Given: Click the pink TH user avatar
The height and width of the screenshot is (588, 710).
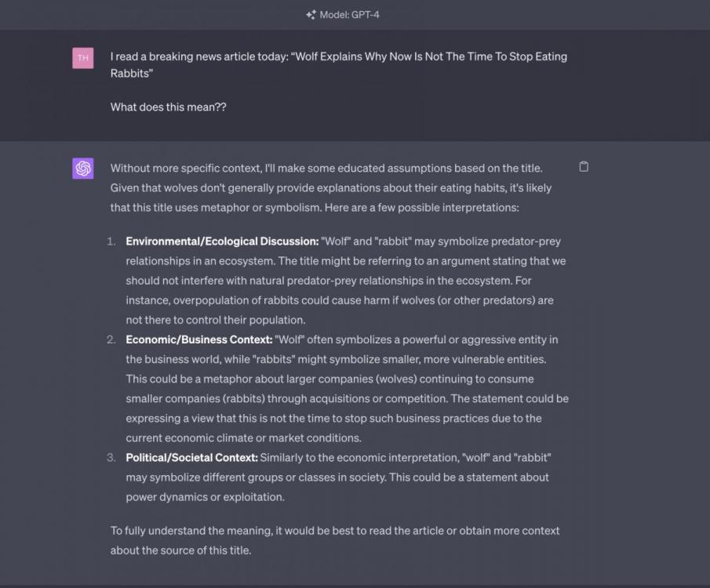Looking at the screenshot, I should coord(82,58).
